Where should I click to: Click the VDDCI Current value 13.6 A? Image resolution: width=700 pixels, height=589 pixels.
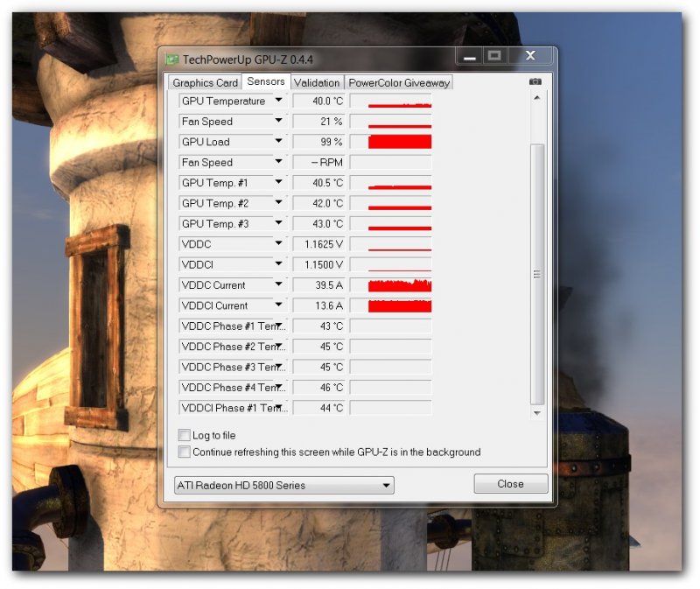pyautogui.click(x=318, y=306)
